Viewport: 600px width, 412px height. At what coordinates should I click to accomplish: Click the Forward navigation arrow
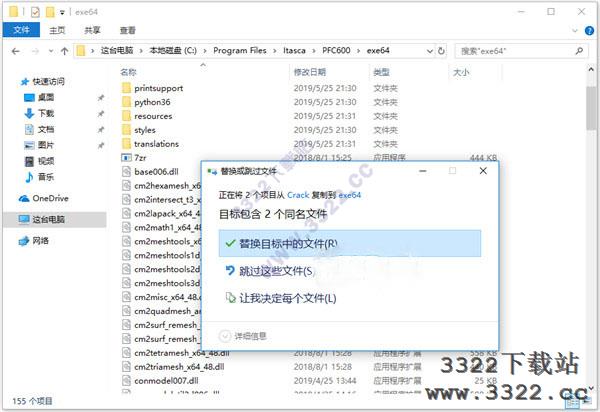tap(35, 51)
